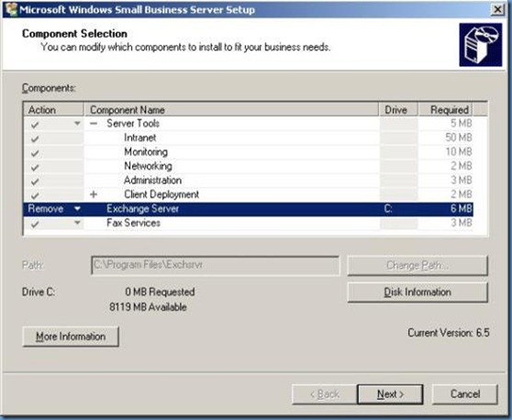Image resolution: width=512 pixels, height=420 pixels.
Task: Click the checkmark beside Intranet
Action: [x=35, y=138]
